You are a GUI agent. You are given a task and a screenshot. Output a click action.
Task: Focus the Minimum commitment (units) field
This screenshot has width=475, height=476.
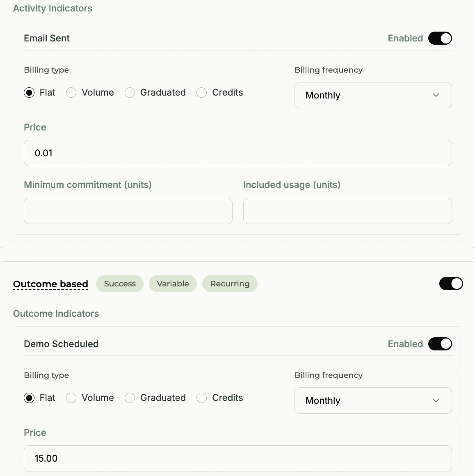tap(128, 211)
